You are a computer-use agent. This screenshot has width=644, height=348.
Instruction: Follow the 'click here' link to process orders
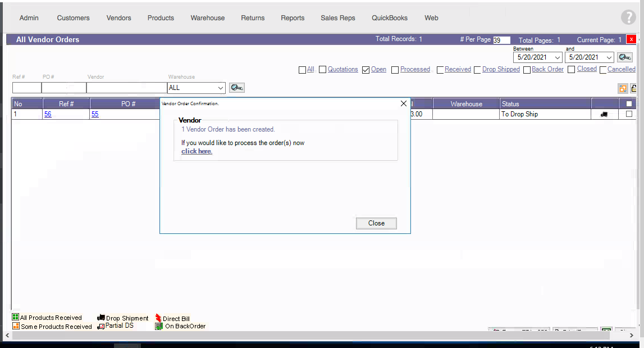click(197, 151)
